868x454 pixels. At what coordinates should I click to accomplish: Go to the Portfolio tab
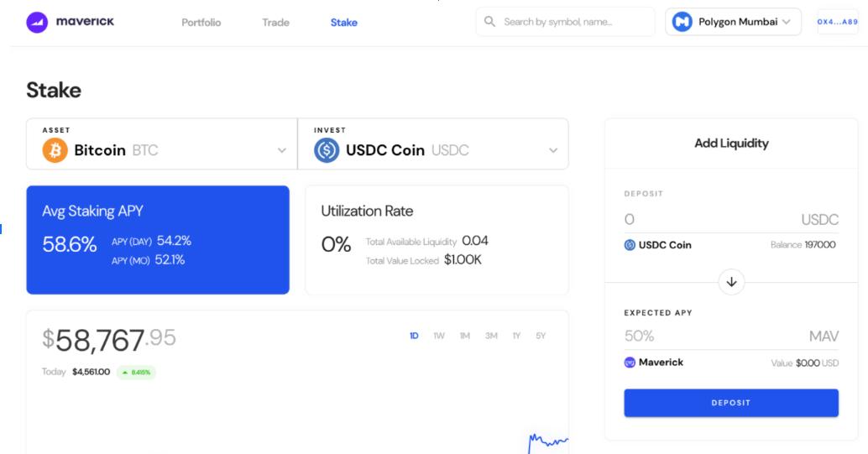coord(201,23)
